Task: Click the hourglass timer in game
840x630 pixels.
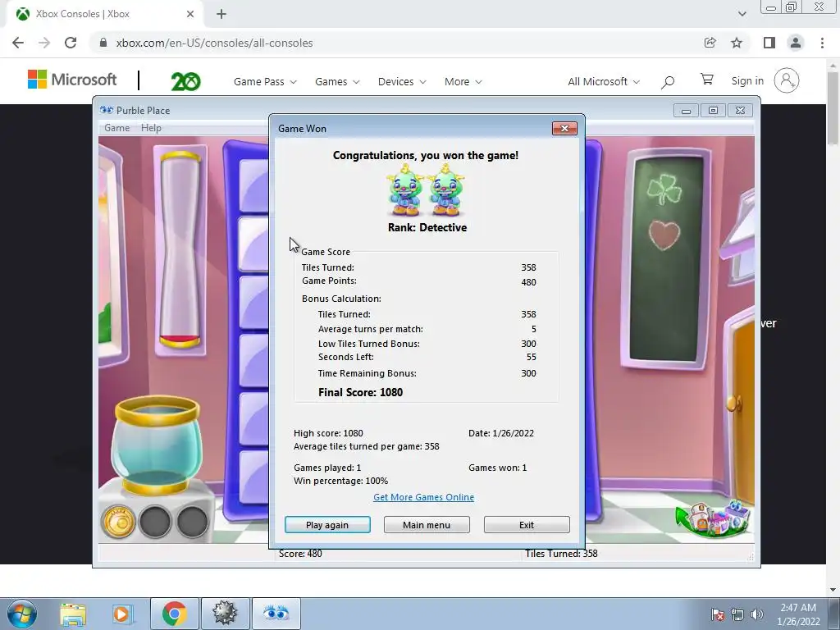Action: [x=180, y=249]
